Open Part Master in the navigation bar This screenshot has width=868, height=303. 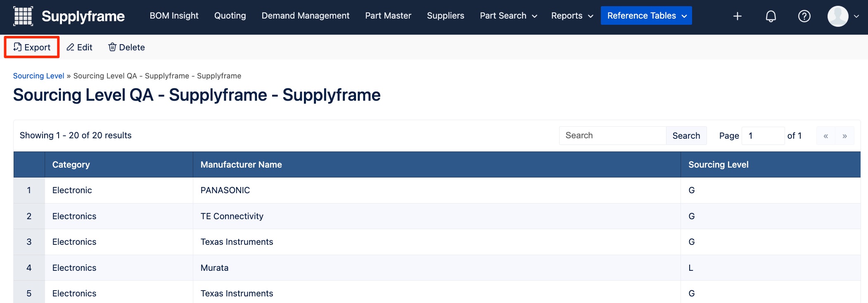388,16
